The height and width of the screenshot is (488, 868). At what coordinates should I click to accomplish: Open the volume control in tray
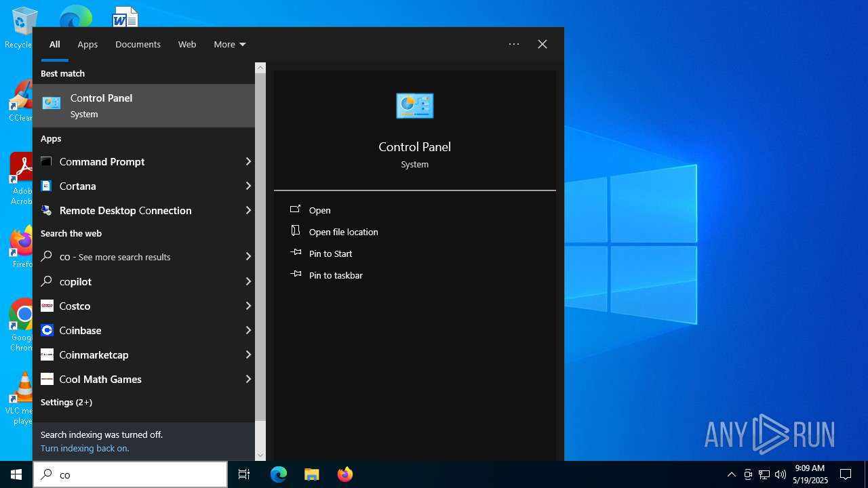781,474
